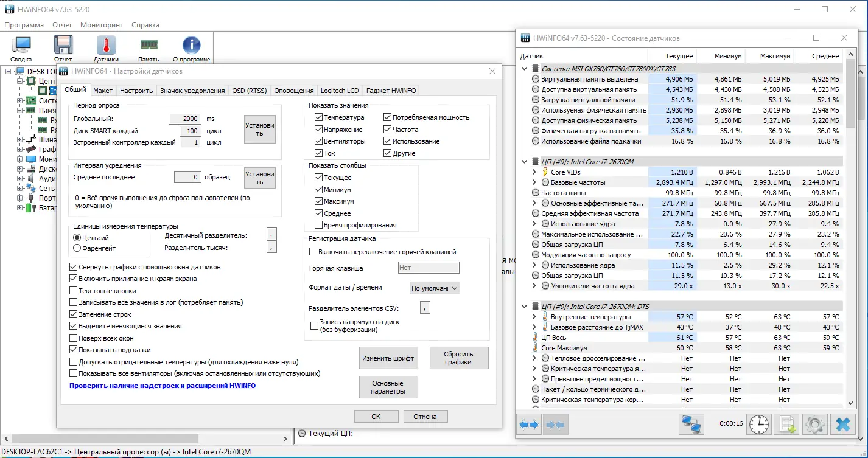Click thermometer icon of ЦП Весь
This screenshot has width=868, height=458.
pos(536,338)
